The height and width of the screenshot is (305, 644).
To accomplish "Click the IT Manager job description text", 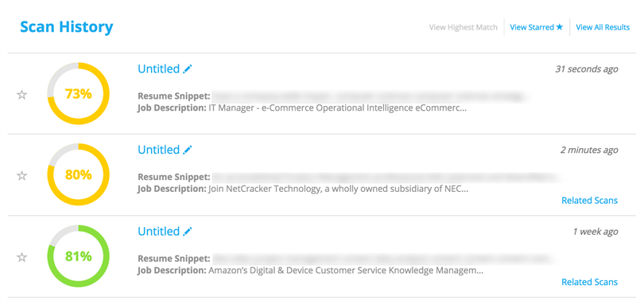I will pos(338,108).
